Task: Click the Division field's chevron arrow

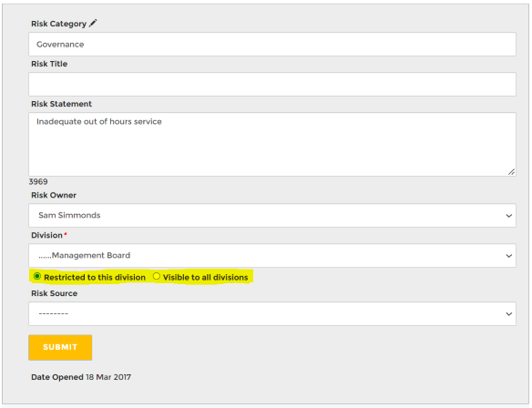Action: (508, 256)
